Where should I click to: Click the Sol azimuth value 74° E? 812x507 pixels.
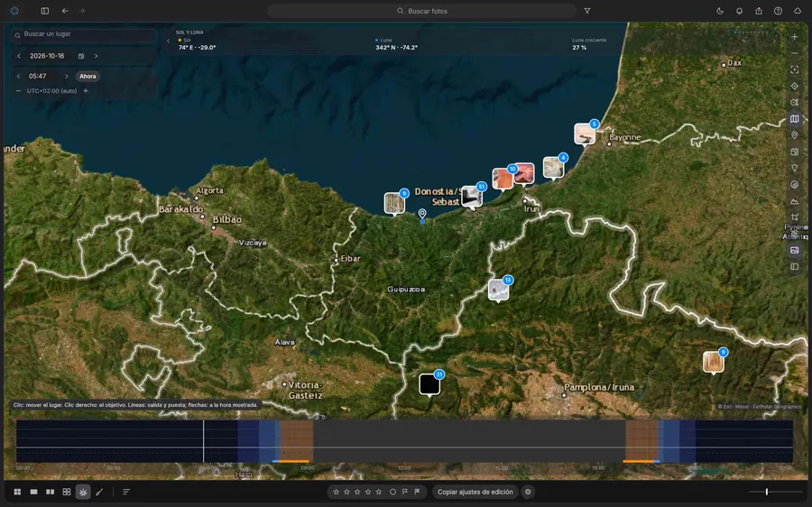point(197,47)
